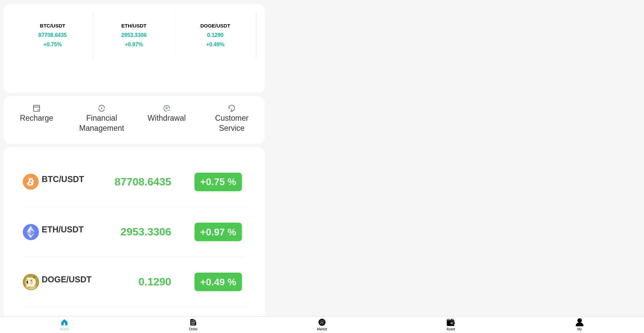Image resolution: width=644 pixels, height=333 pixels.
Task: Click the Dogecoin logo icon
Action: (31, 282)
